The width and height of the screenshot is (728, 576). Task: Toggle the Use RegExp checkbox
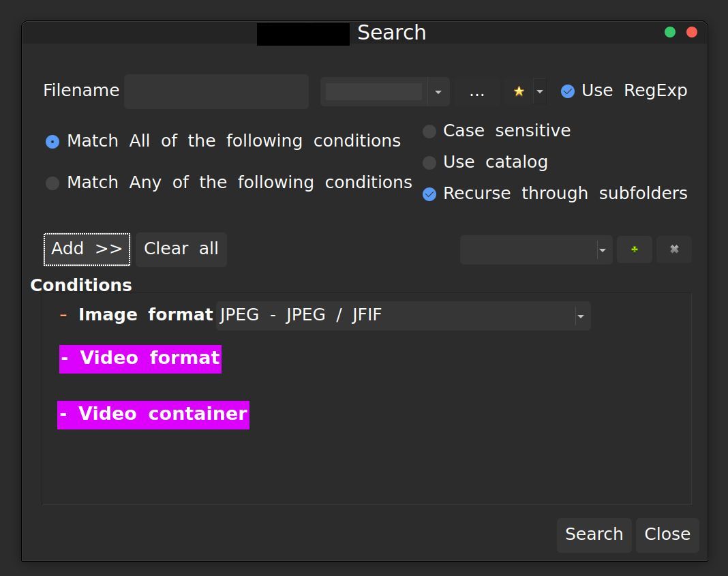[568, 91]
